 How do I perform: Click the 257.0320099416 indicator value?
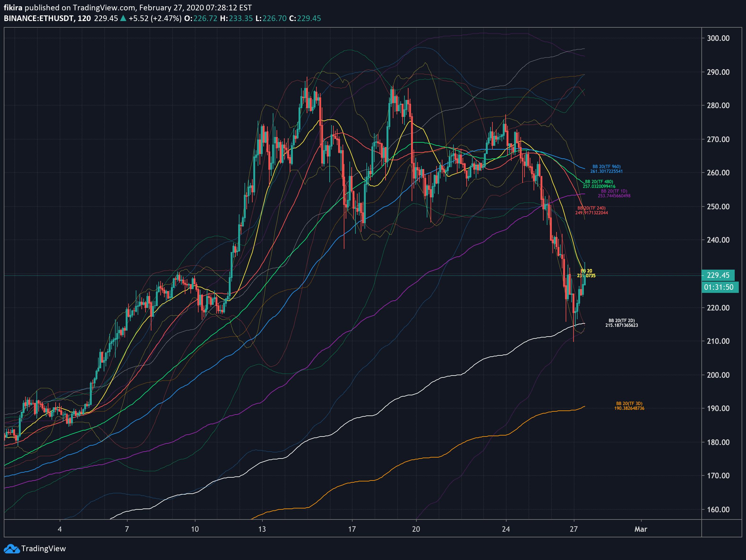[599, 187]
